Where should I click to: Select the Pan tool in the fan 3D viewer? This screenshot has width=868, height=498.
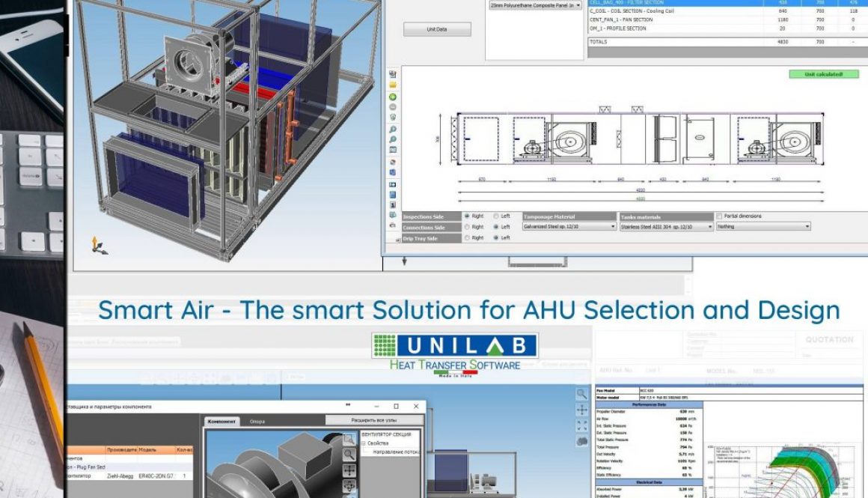point(349,470)
